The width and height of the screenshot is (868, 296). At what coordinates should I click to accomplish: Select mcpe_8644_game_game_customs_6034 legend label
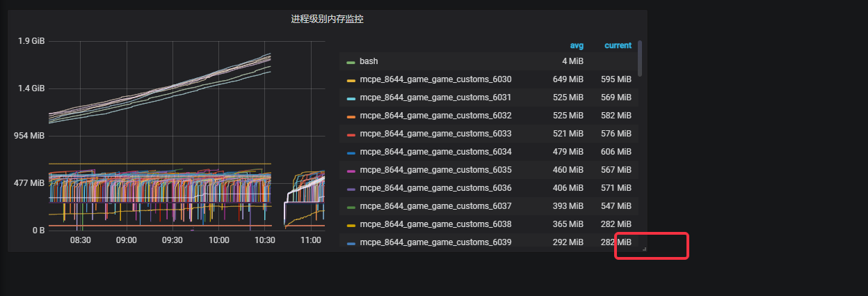435,152
